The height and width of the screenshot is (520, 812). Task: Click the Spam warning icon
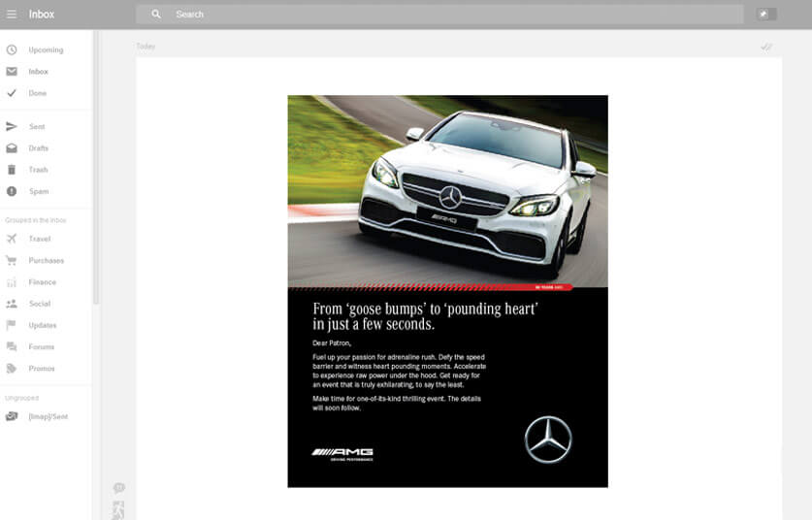click(x=12, y=191)
